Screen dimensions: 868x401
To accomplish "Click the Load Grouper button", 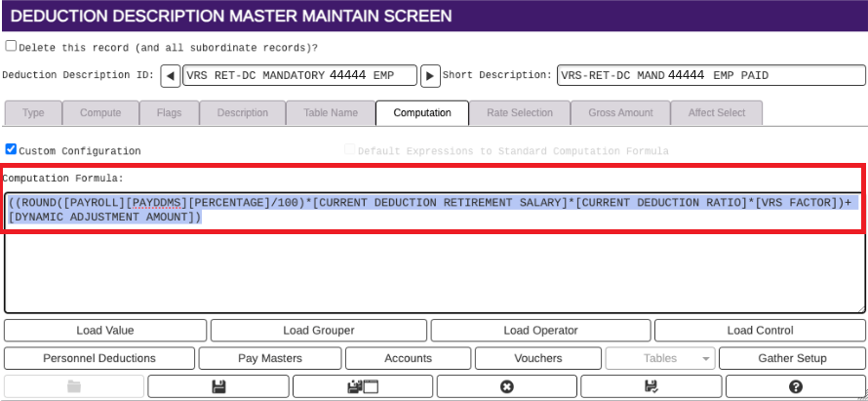I will 319,331.
